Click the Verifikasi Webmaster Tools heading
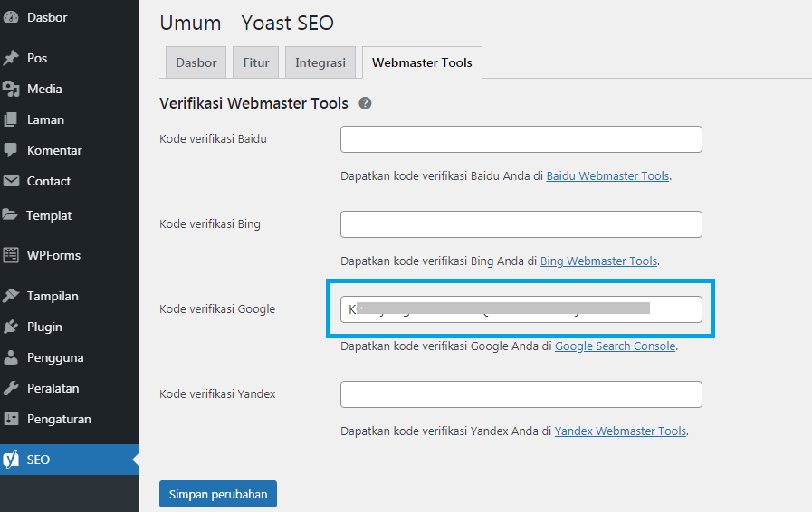The height and width of the screenshot is (512, 812). [253, 103]
